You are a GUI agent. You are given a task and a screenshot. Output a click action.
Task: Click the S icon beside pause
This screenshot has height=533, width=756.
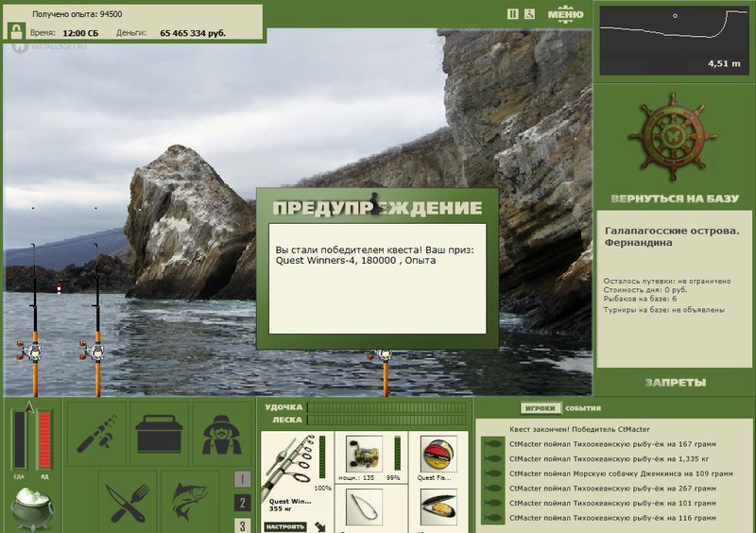[x=529, y=14]
